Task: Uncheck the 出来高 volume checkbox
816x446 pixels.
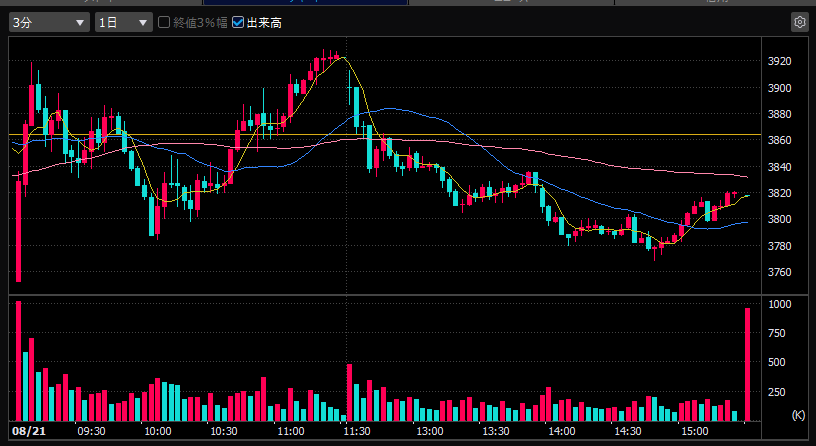Action: 238,22
